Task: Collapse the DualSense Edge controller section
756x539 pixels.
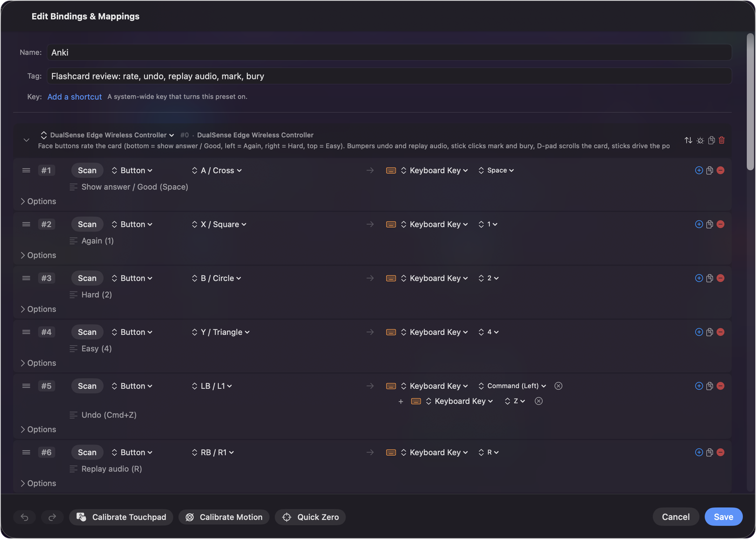Action: point(26,140)
